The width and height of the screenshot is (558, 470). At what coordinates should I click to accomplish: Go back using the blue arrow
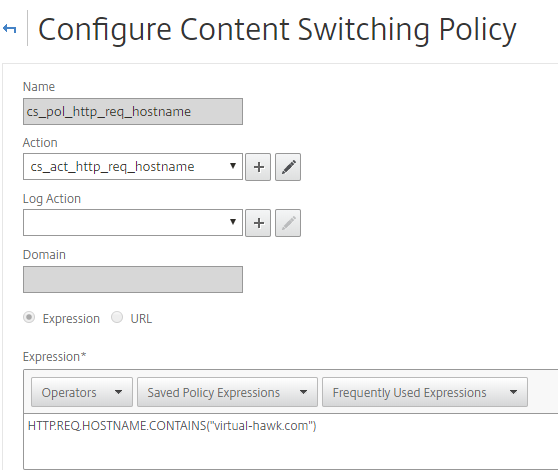tap(10, 29)
